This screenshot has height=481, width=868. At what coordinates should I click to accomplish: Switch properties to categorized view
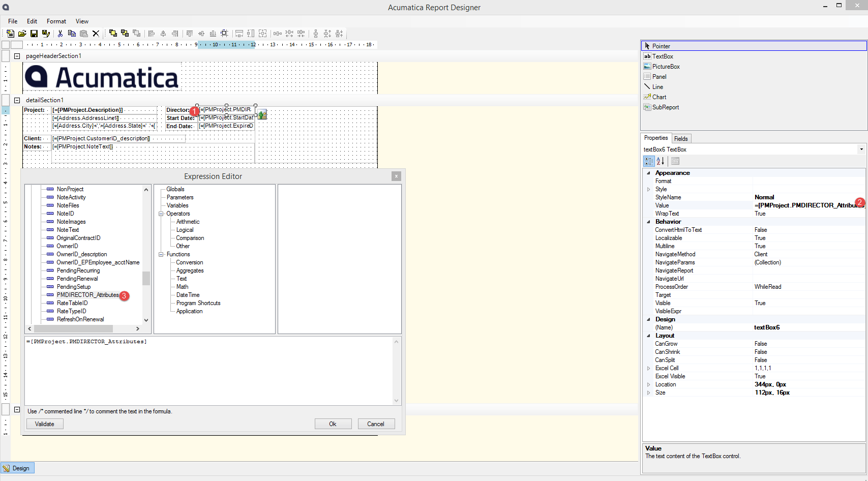click(649, 161)
